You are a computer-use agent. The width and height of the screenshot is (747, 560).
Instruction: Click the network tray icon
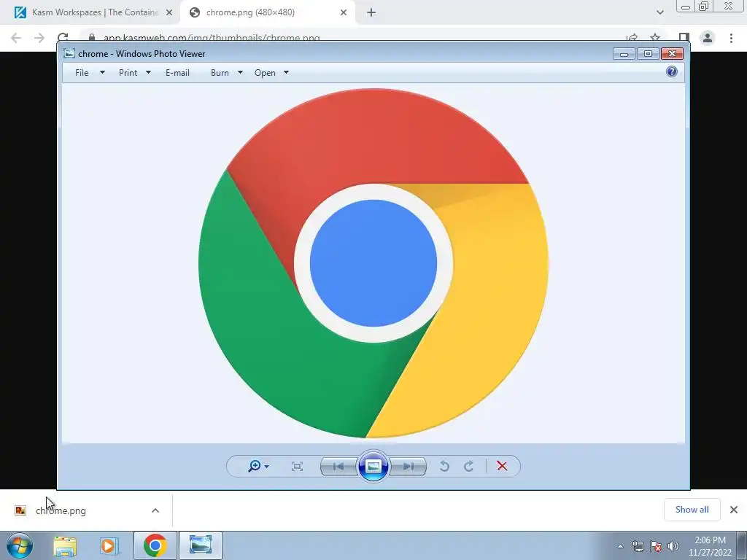[x=638, y=546]
